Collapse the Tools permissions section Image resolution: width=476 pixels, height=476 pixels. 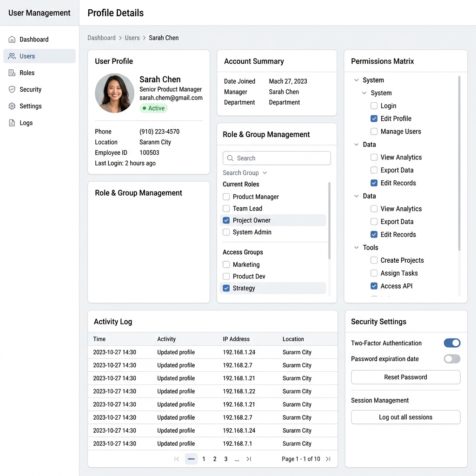(357, 247)
